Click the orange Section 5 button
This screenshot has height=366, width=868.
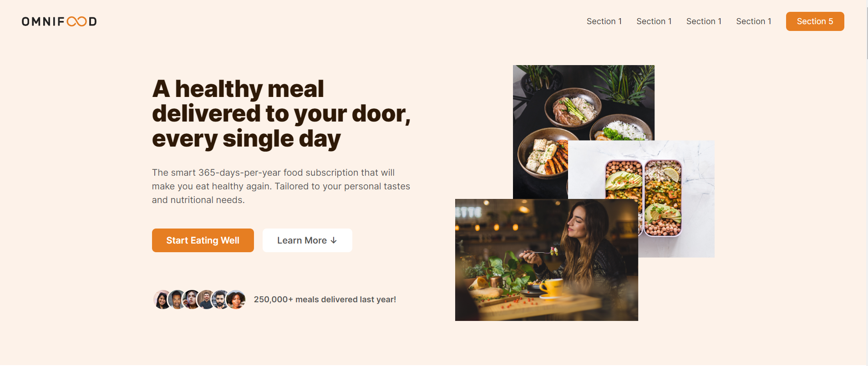815,21
